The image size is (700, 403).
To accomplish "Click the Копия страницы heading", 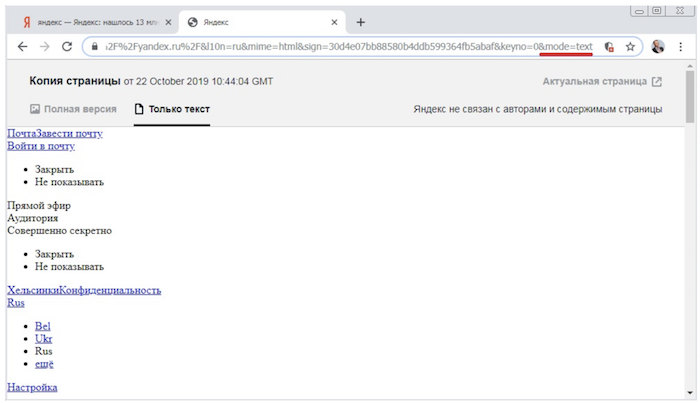I will (x=75, y=81).
